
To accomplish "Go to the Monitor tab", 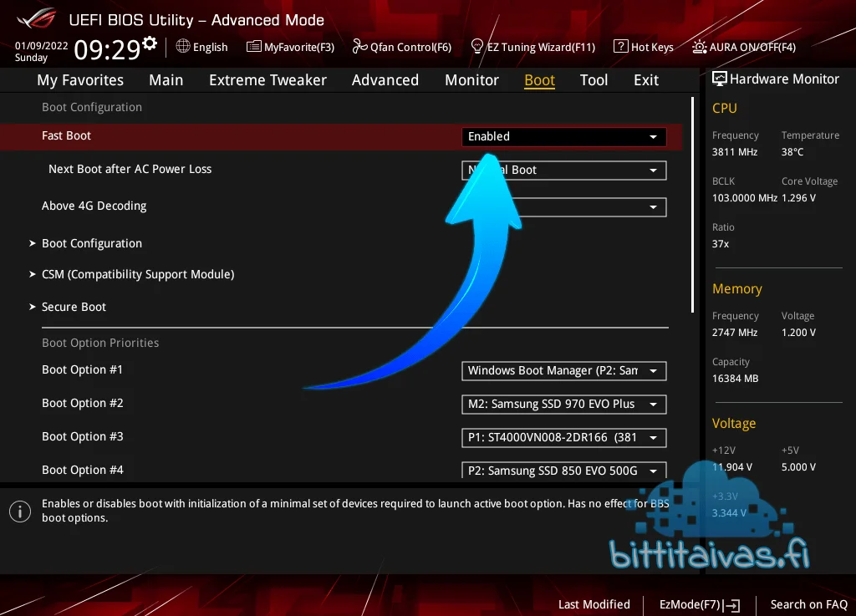I will pos(471,80).
